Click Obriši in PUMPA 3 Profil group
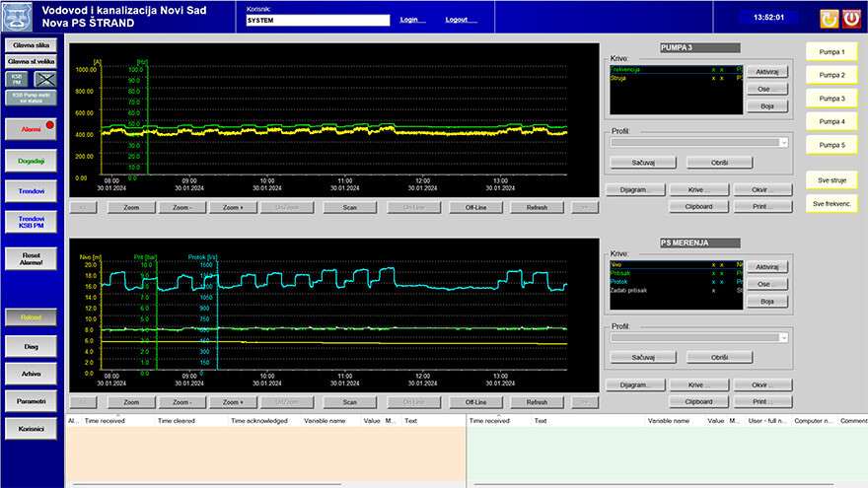This screenshot has height=488, width=868. [x=719, y=163]
